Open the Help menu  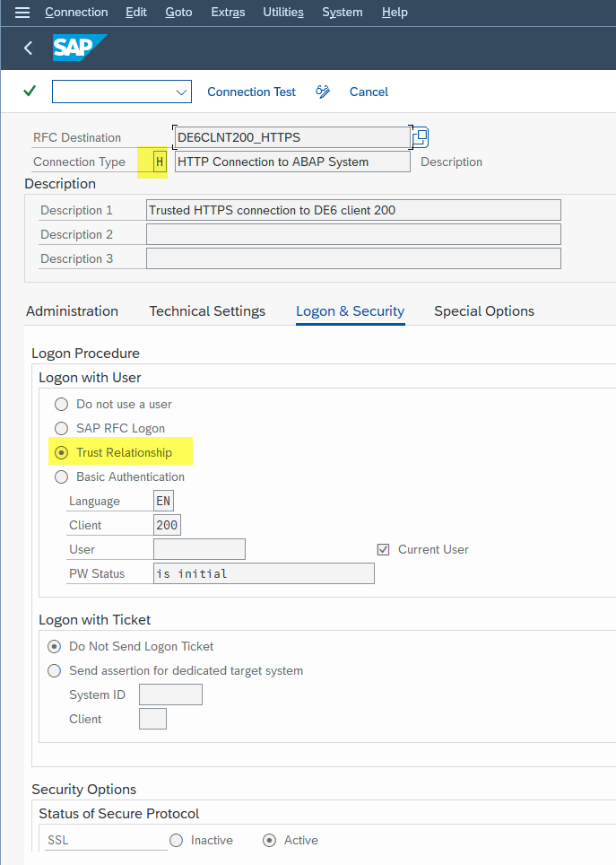395,13
